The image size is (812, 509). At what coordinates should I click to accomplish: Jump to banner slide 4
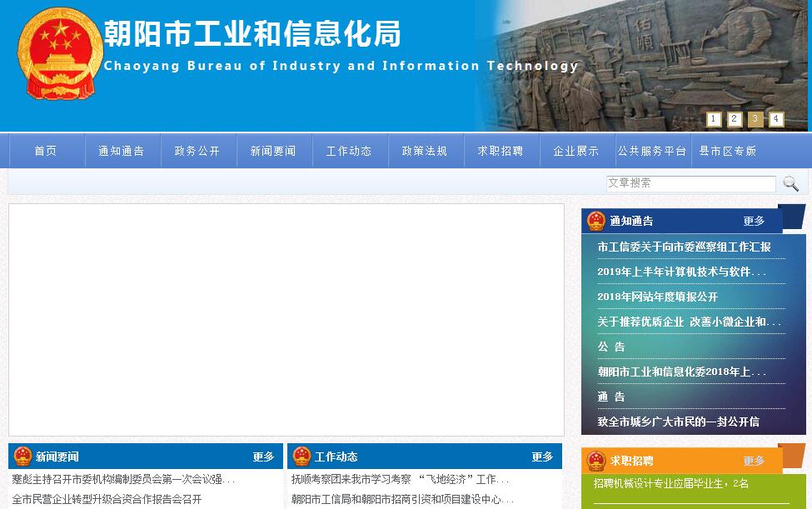click(x=776, y=119)
